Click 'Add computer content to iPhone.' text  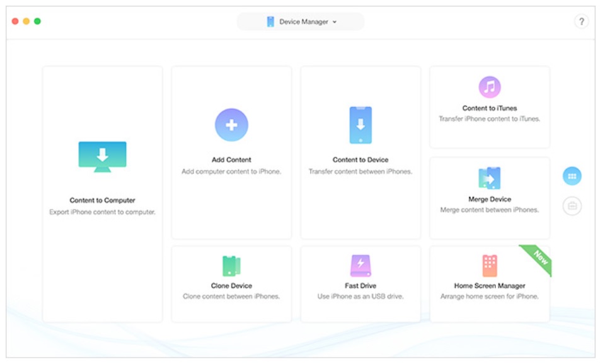pos(231,171)
